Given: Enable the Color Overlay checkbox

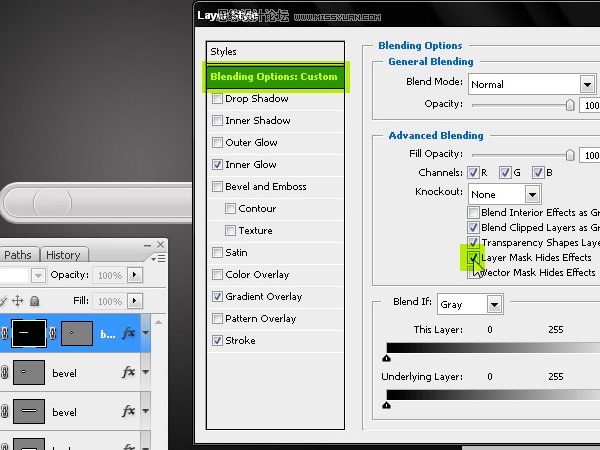Looking at the screenshot, I should [217, 274].
